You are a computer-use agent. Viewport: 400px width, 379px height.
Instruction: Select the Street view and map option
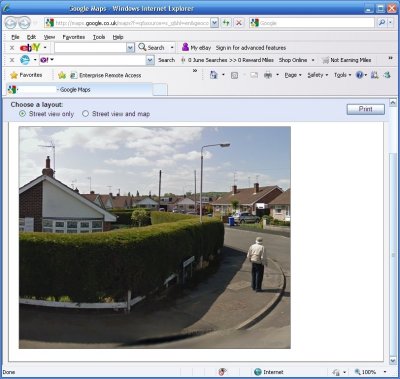coord(85,114)
